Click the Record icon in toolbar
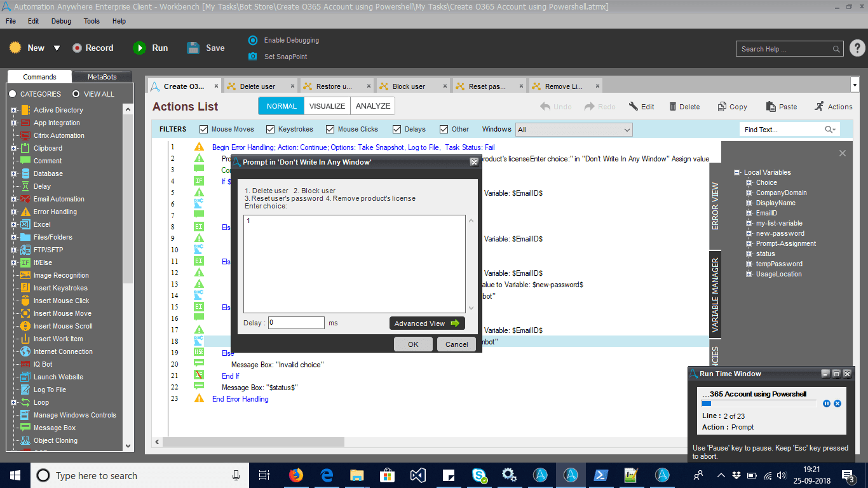Viewport: 868px width, 488px height. 77,48
